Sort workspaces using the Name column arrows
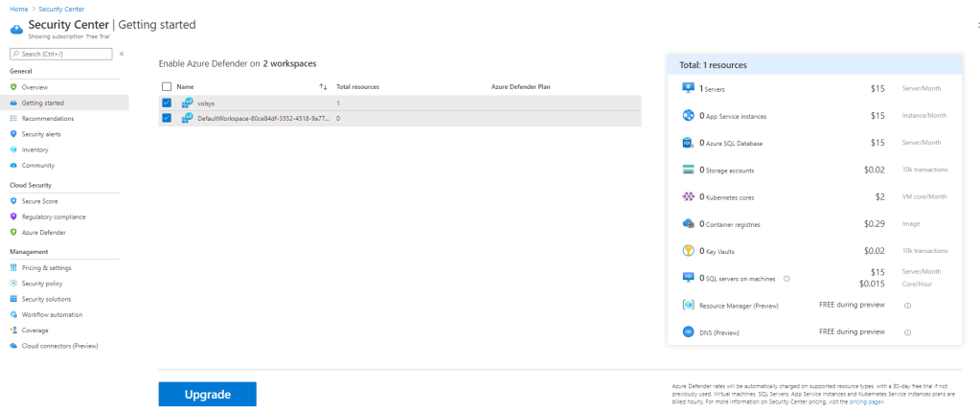980x410 pixels. 323,86
